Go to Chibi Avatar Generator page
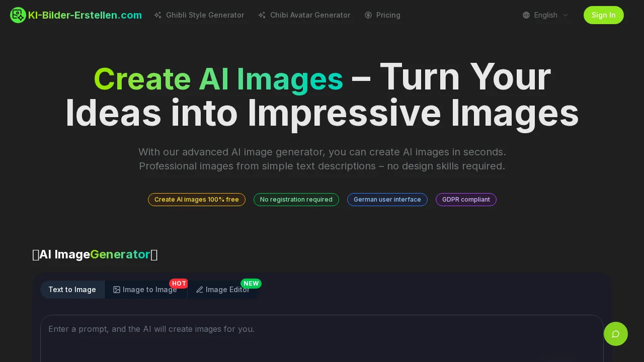This screenshot has height=362, width=644. pos(310,15)
